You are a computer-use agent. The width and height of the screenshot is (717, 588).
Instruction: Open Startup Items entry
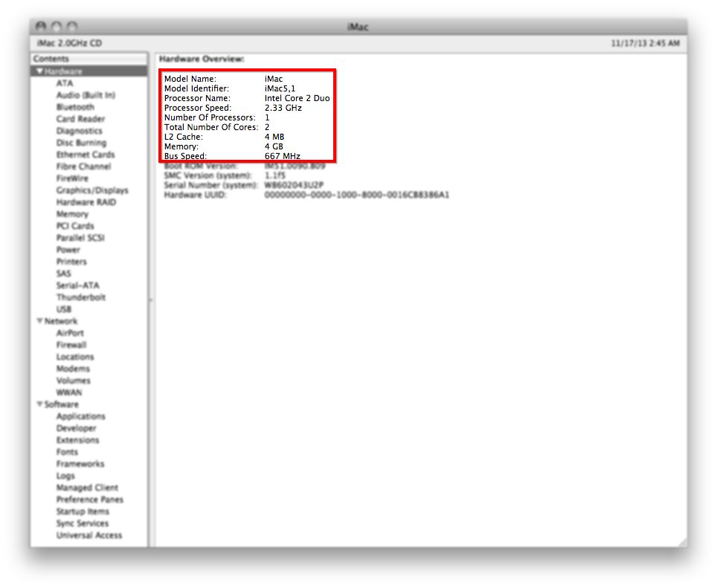(83, 511)
